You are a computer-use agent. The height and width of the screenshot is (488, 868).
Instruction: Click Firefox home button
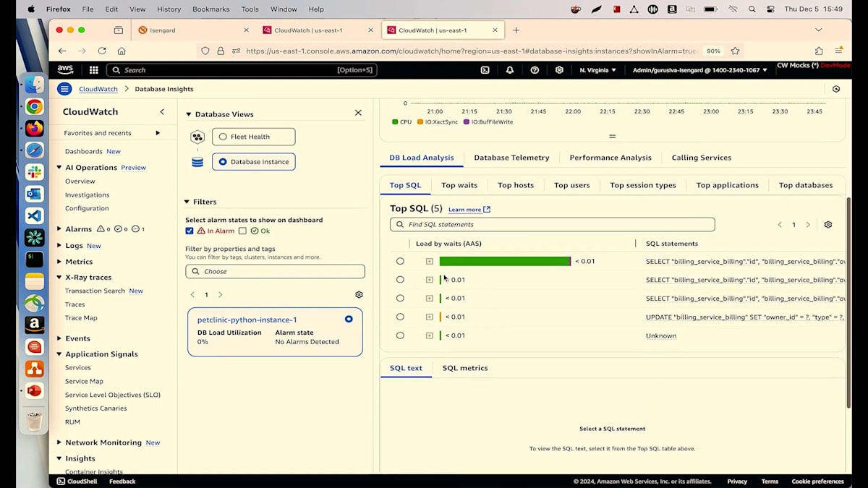pyautogui.click(x=122, y=51)
